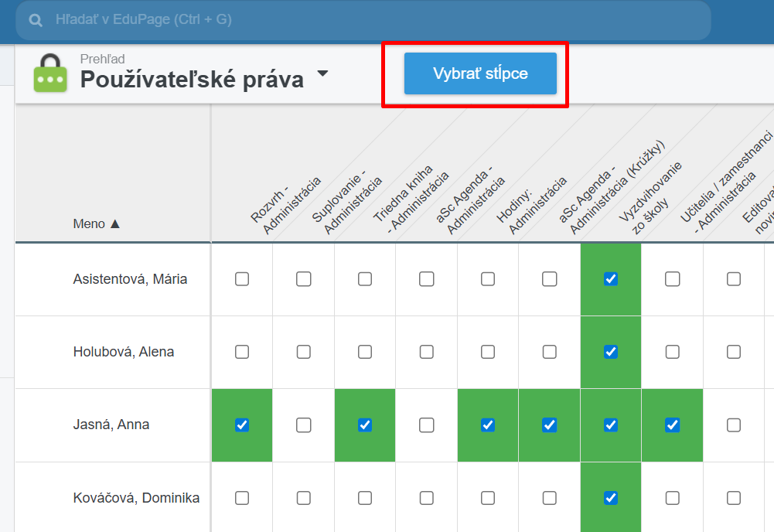Enable Učitelia / zamestnanci administration for Holubová, Alena

[x=673, y=352]
